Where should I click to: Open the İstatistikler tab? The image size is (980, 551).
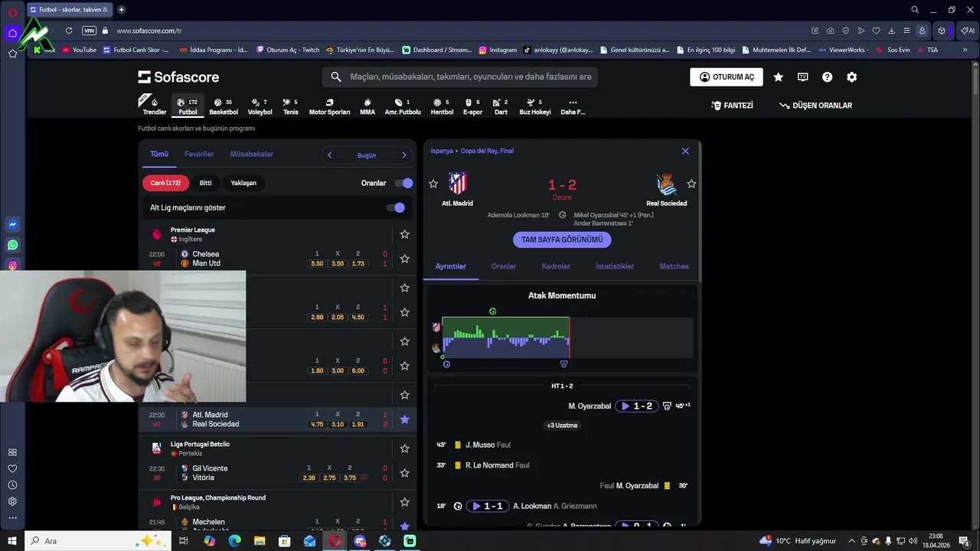615,266
